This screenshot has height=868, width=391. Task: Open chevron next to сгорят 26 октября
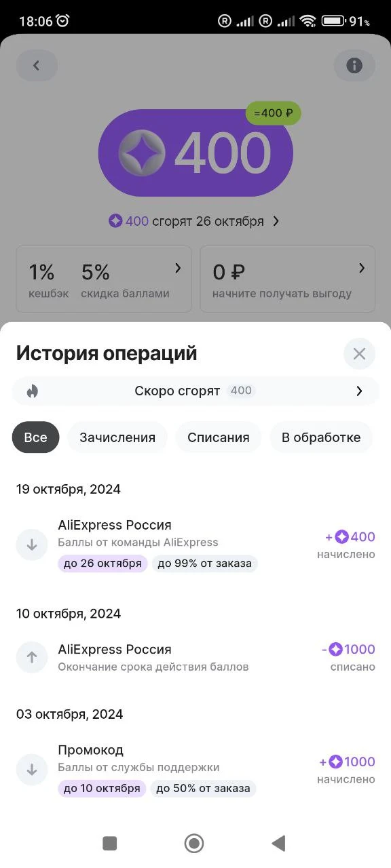[x=276, y=221]
